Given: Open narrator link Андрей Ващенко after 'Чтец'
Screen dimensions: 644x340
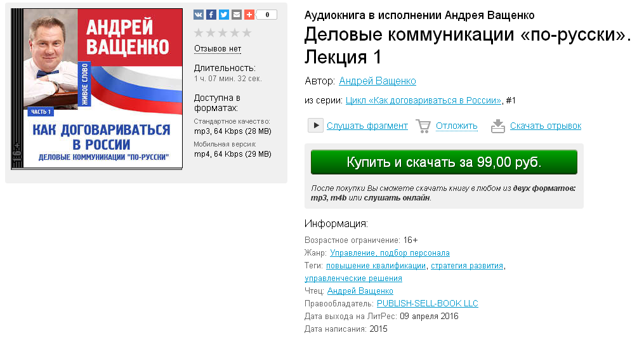Looking at the screenshot, I should tap(360, 291).
